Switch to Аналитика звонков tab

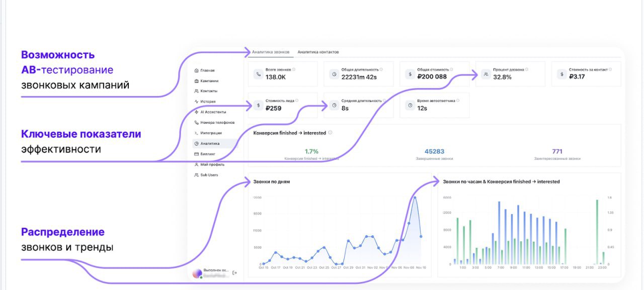click(x=271, y=52)
